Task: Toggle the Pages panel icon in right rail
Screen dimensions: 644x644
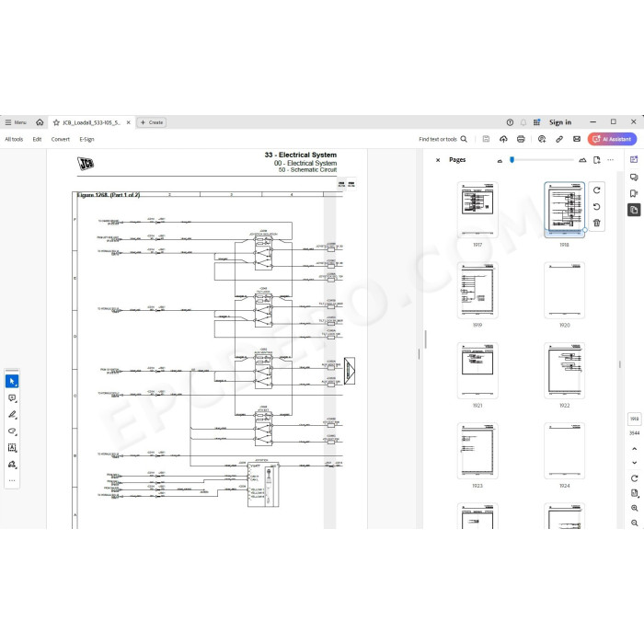Action: point(634,210)
